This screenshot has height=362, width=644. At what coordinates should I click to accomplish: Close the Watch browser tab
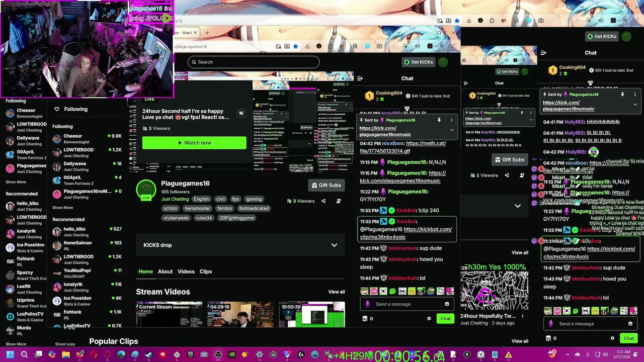click(195, 33)
